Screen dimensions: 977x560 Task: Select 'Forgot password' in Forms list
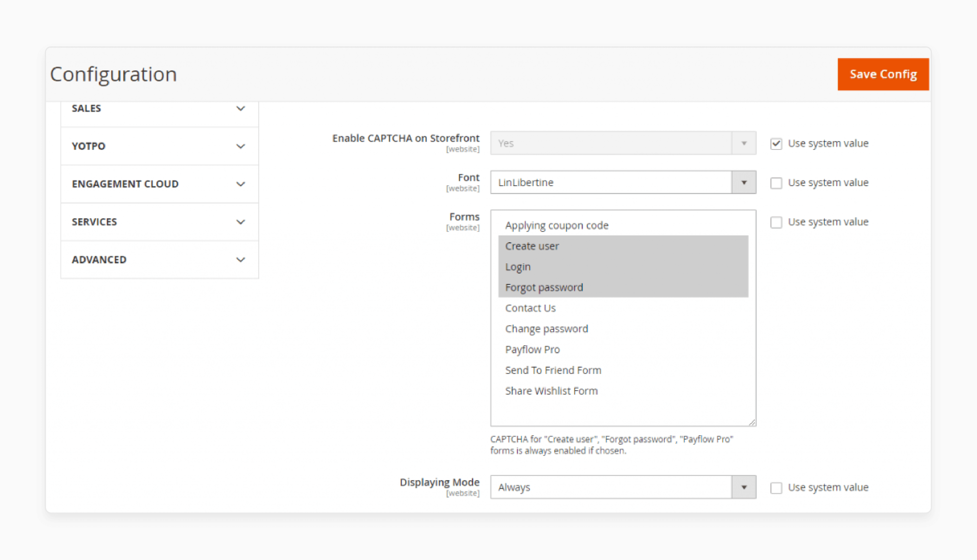tap(623, 287)
